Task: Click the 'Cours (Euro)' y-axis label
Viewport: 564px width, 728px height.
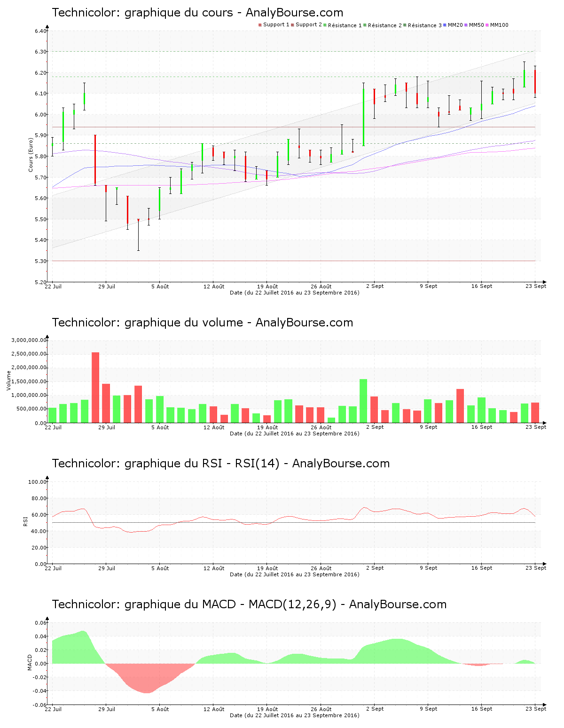Action: (31, 155)
